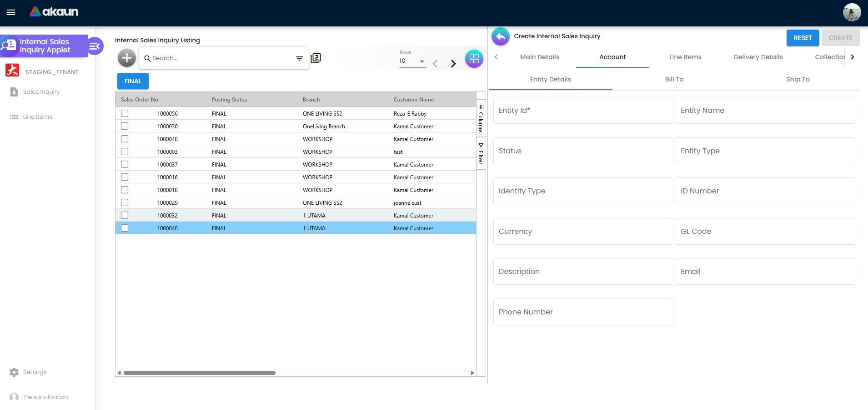Viewport: 868px width, 410px height.
Task: Click the Entity Id field
Action: point(583,110)
